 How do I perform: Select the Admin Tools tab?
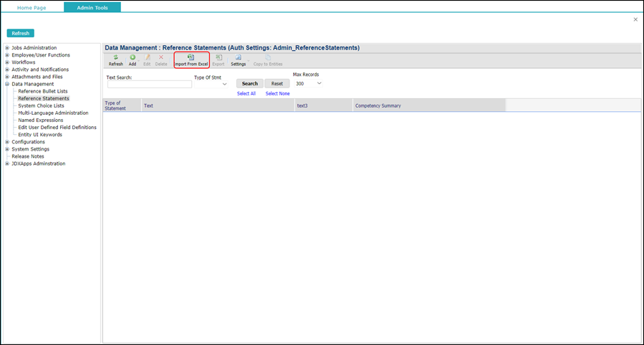point(92,7)
